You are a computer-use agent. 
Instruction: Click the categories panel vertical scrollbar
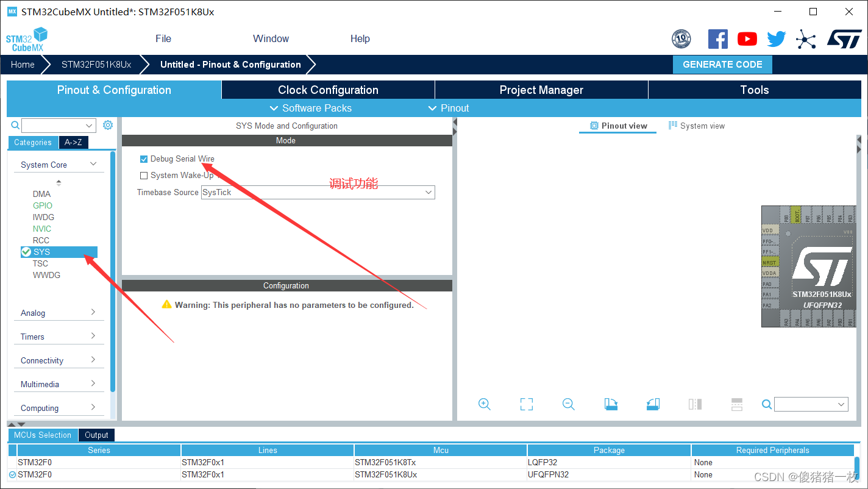pyautogui.click(x=113, y=271)
